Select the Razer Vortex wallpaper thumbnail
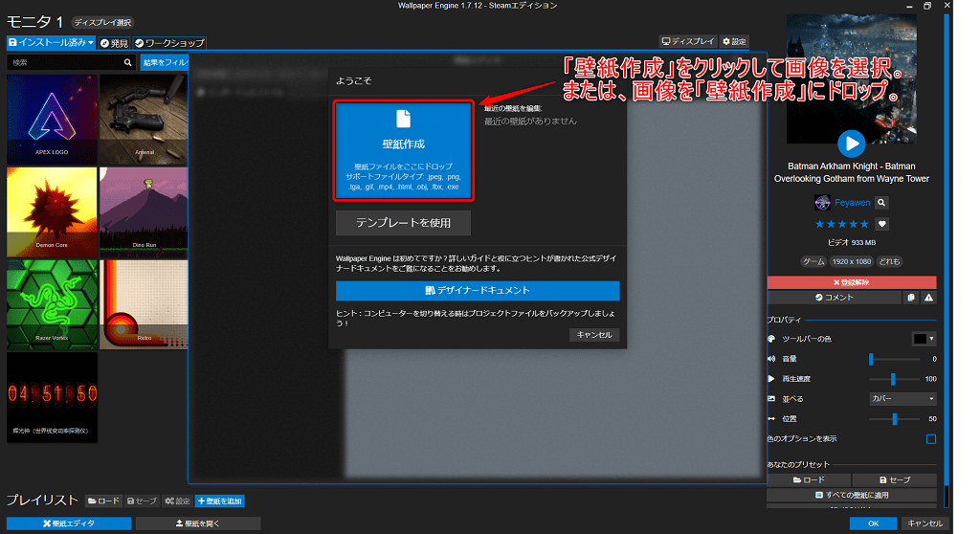This screenshot has width=980, height=534. point(52,304)
